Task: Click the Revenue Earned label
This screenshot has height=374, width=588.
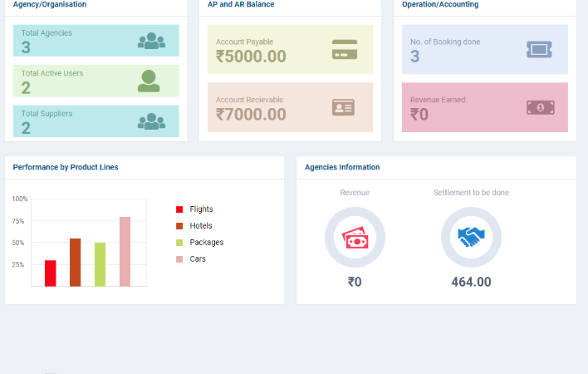Action: point(438,100)
